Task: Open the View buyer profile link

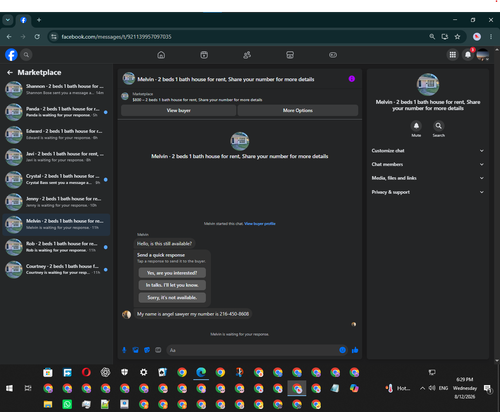Action: tap(260, 224)
